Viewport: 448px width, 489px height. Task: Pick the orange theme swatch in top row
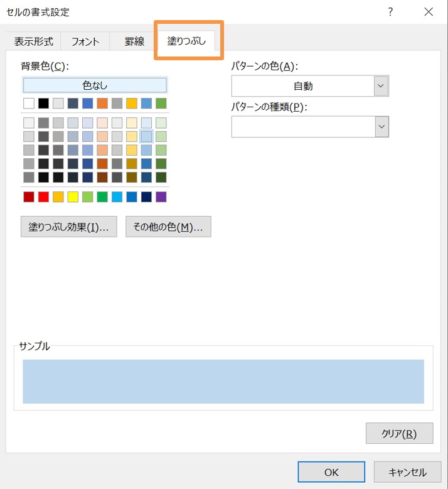pos(102,103)
